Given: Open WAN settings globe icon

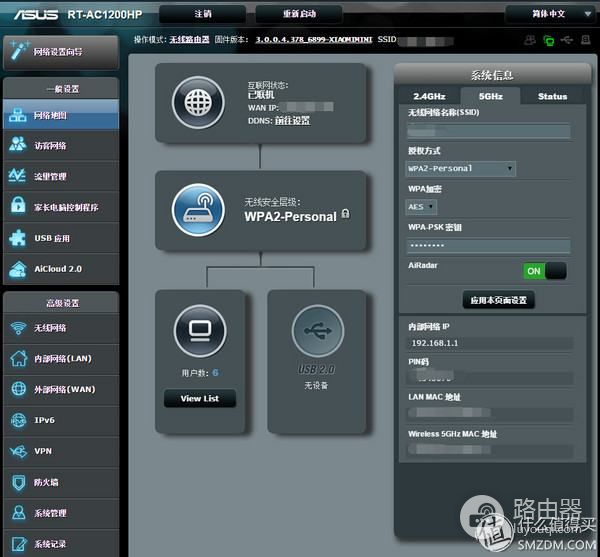Looking at the screenshot, I should (x=18, y=389).
